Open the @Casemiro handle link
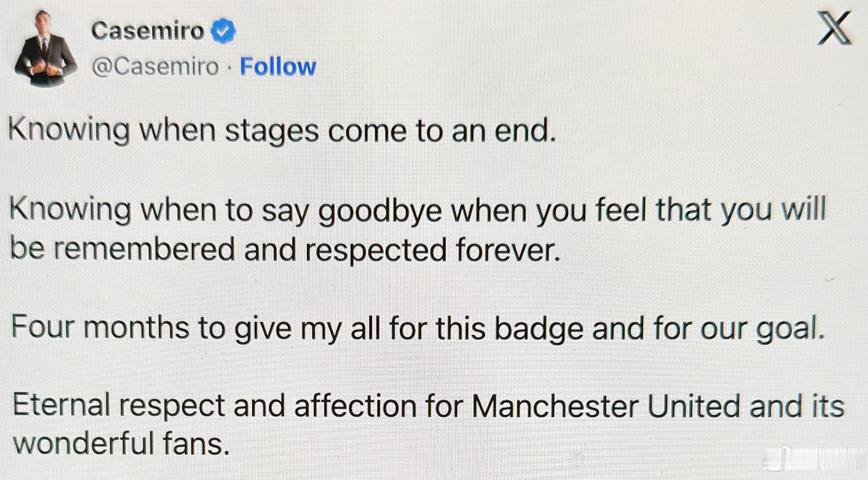 pos(155,67)
